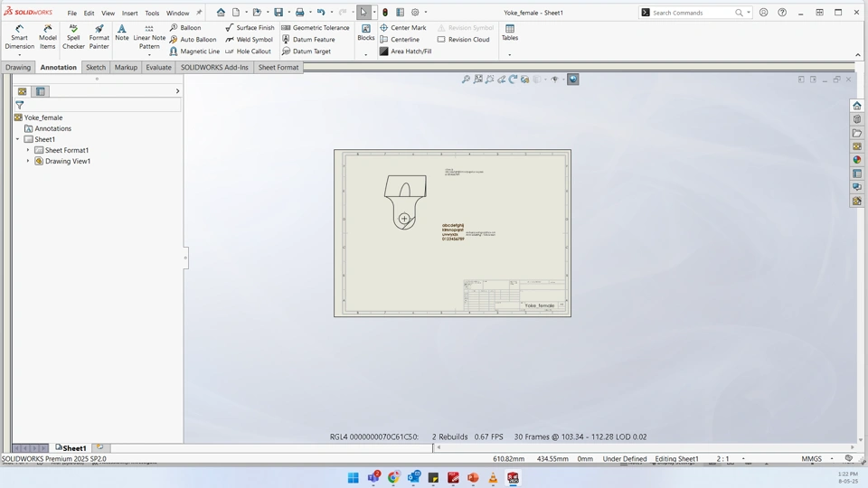Save the drawing with Save icon

[x=278, y=12]
